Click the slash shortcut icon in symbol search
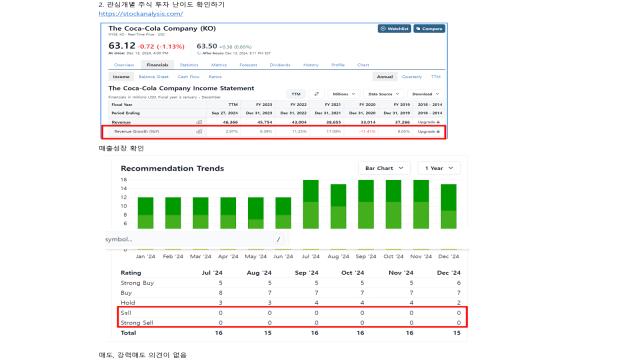The width and height of the screenshot is (640, 360). [278, 239]
